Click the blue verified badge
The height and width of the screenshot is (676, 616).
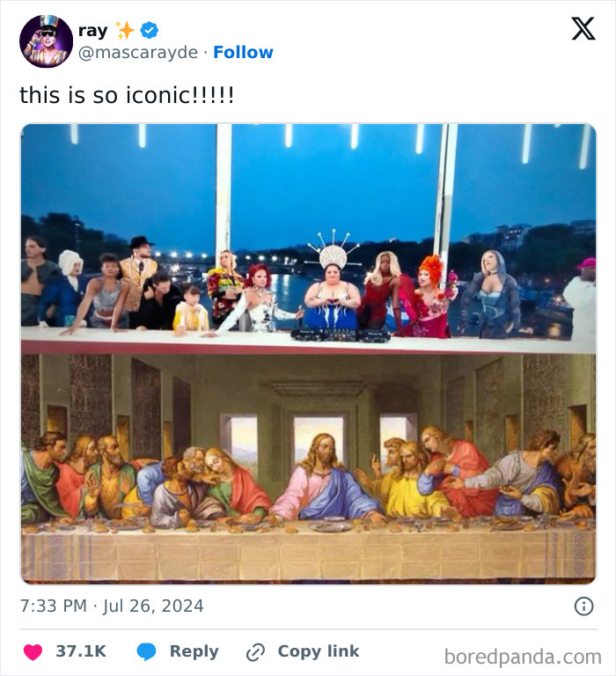tap(150, 31)
